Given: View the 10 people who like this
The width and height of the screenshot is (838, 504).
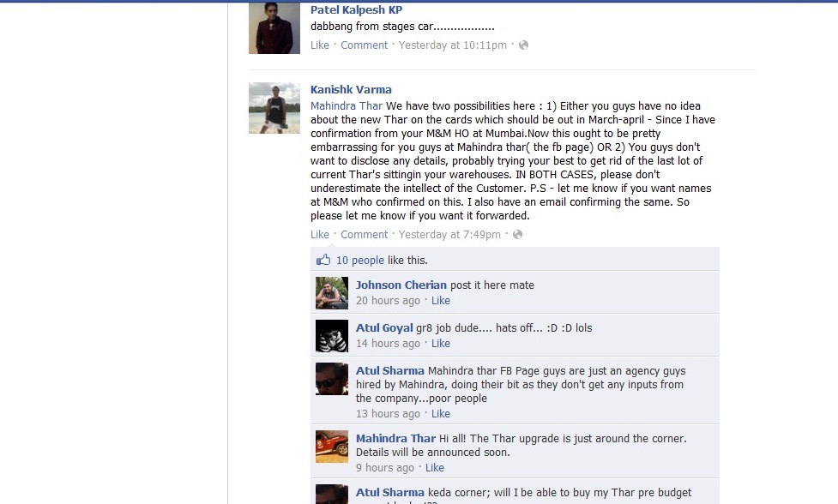Looking at the screenshot, I should 359,261.
